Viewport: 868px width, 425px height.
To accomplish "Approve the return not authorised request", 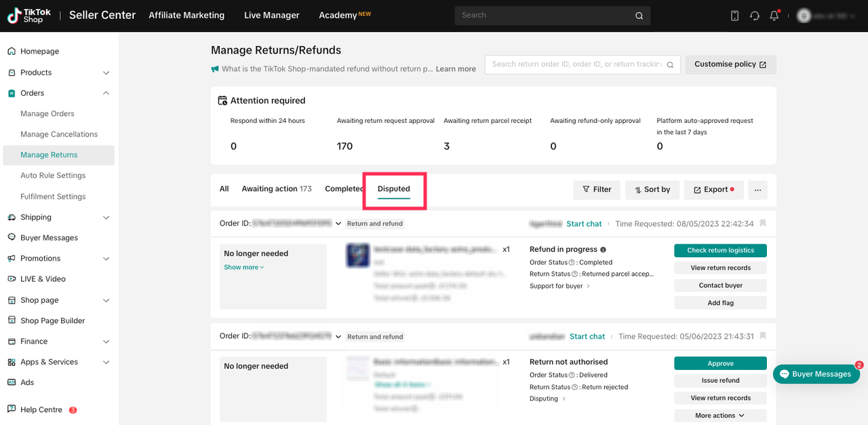I will [720, 363].
